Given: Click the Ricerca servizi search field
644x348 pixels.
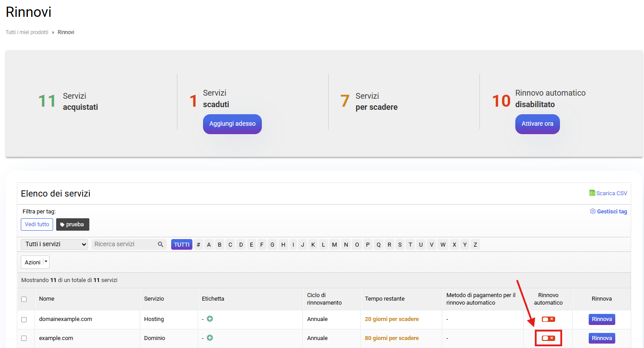Looking at the screenshot, I should [125, 244].
